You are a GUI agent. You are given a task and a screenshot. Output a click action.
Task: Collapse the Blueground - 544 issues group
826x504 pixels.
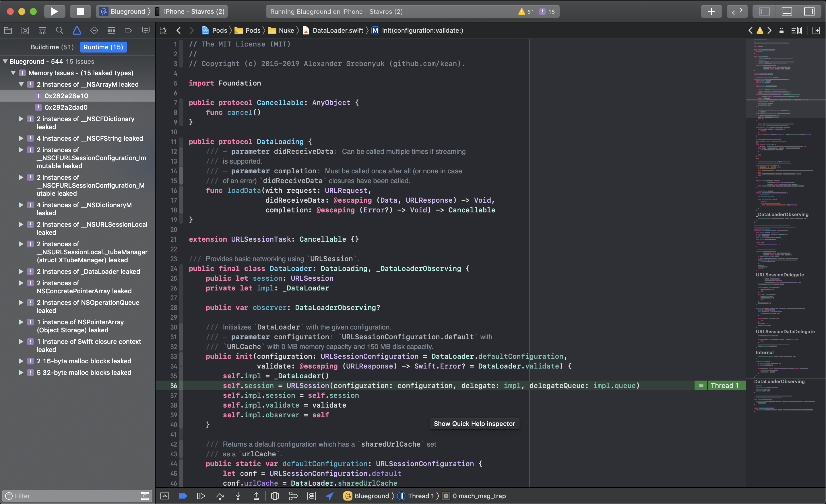(5, 61)
